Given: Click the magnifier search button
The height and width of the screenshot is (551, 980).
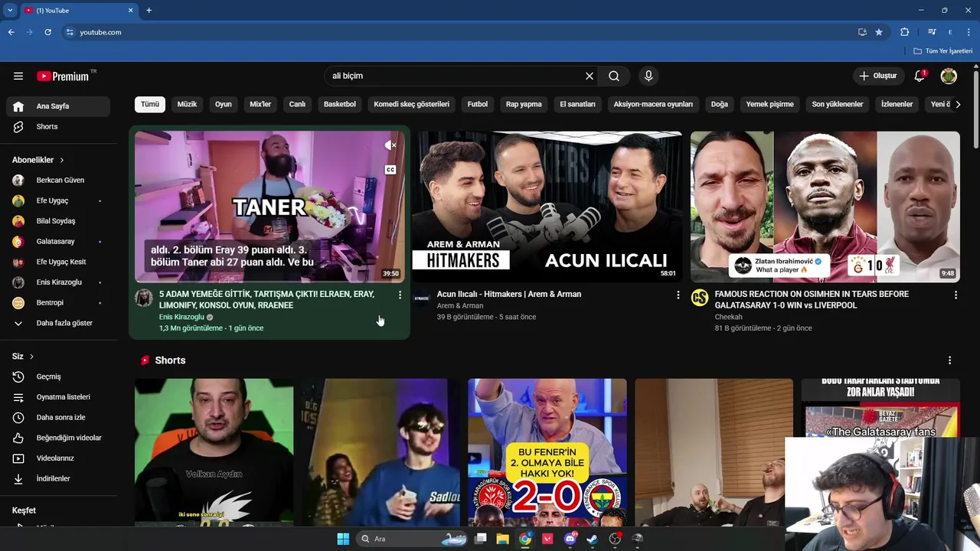Looking at the screenshot, I should (614, 76).
